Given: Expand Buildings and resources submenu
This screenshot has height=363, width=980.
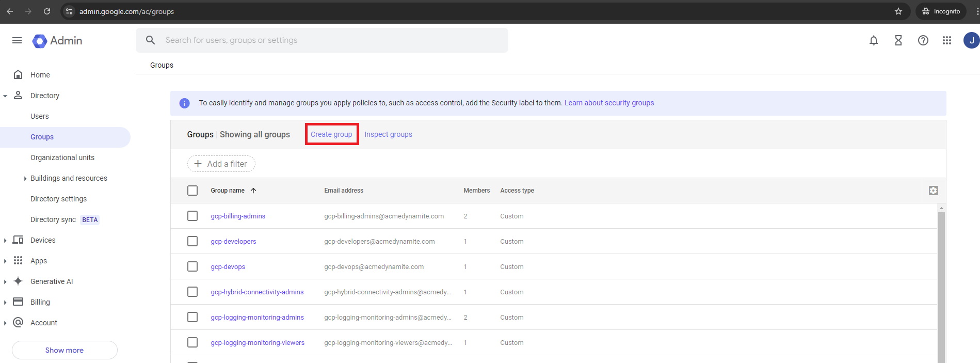Looking at the screenshot, I should (25, 179).
